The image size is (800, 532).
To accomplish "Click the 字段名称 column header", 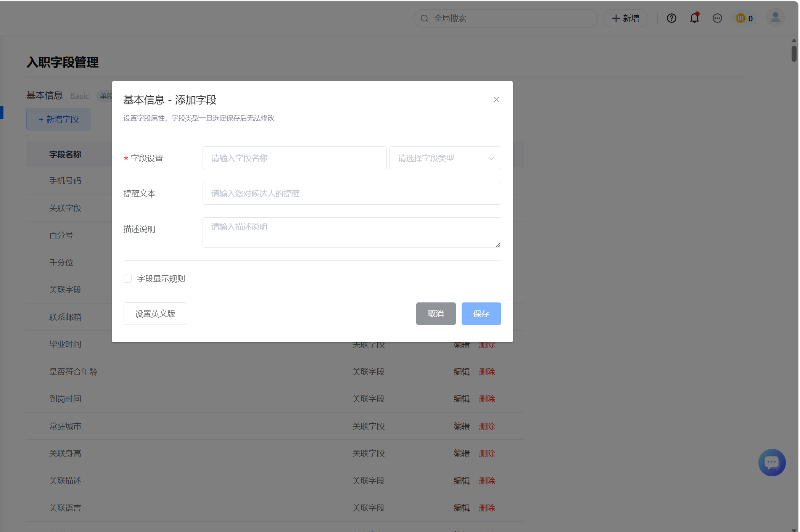I will [65, 154].
